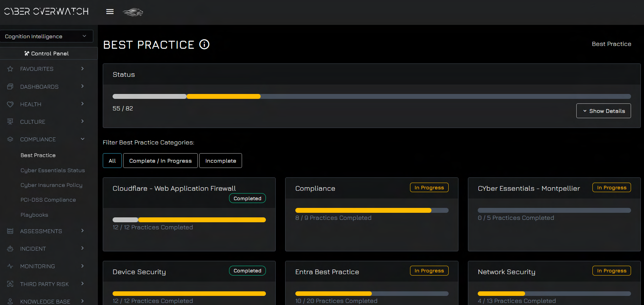Screen dimensions: 644x305
Task: Click Entra Best Practice In Progress badge
Action: click(429, 271)
